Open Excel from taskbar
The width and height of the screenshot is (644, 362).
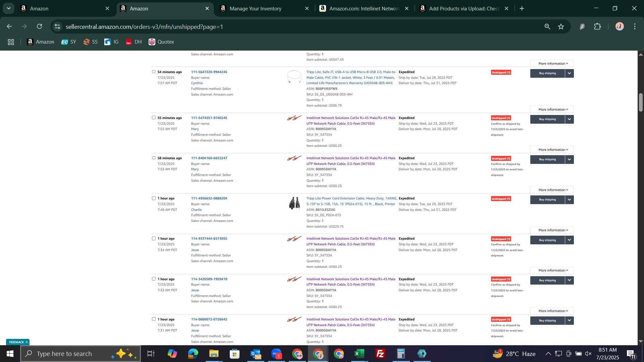(x=359, y=354)
